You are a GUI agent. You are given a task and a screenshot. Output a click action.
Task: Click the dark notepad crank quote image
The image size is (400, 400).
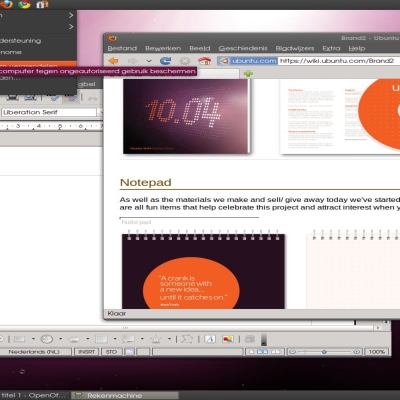(x=203, y=270)
